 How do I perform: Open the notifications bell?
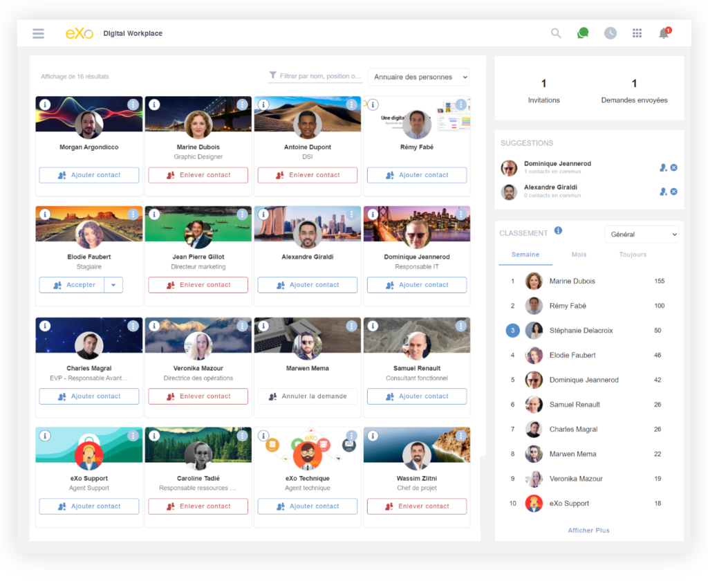664,33
